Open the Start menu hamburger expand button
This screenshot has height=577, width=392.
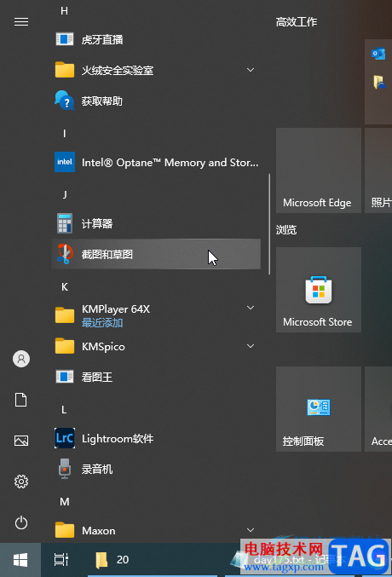click(x=21, y=22)
